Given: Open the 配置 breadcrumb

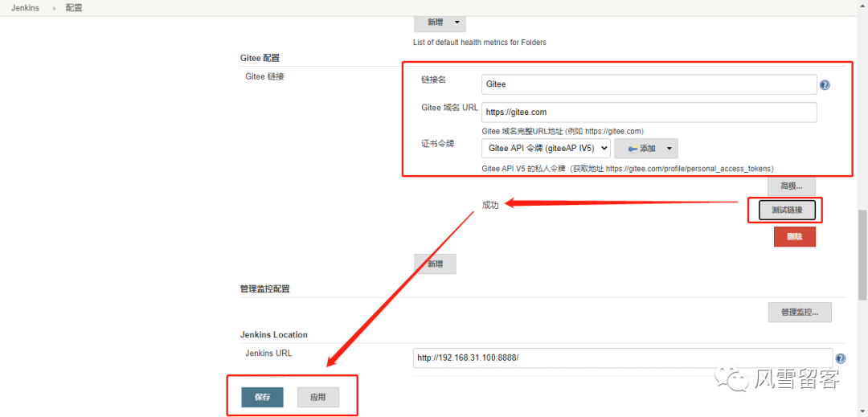Looking at the screenshot, I should [x=74, y=8].
